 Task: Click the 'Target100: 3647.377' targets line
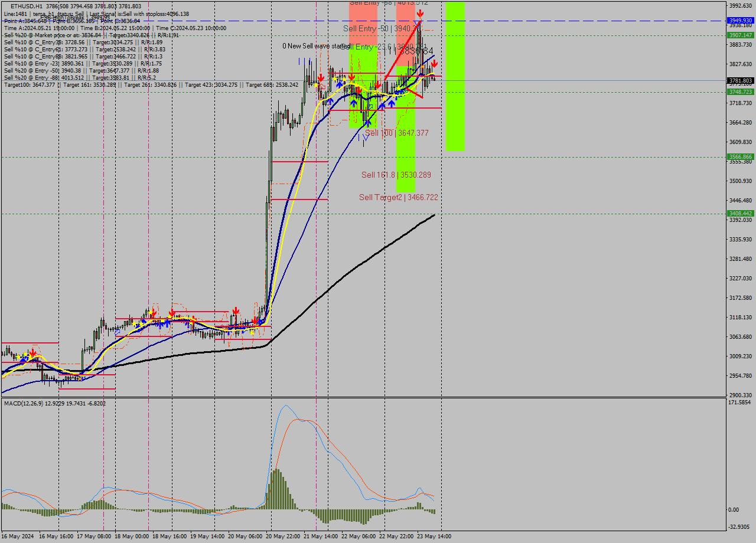tap(151, 85)
